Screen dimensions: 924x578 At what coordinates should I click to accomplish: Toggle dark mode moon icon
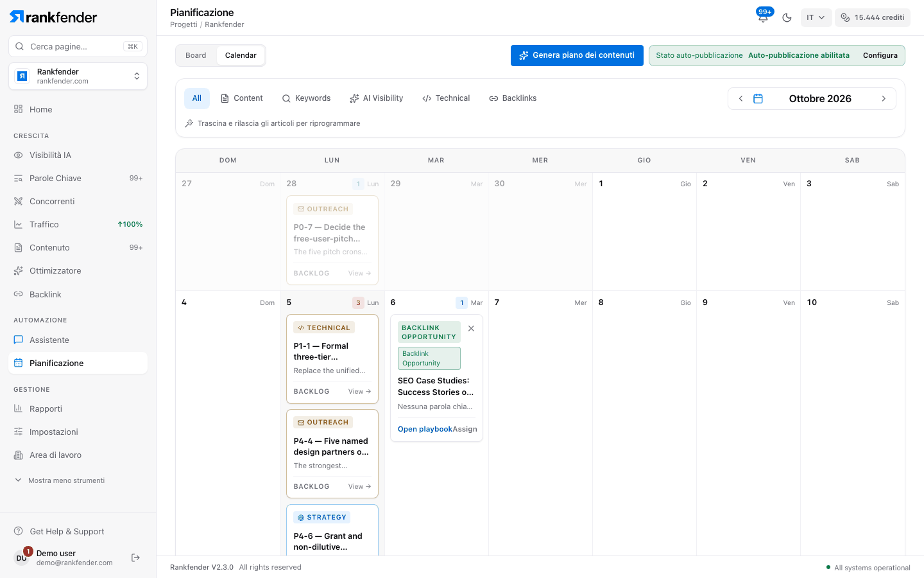(787, 17)
